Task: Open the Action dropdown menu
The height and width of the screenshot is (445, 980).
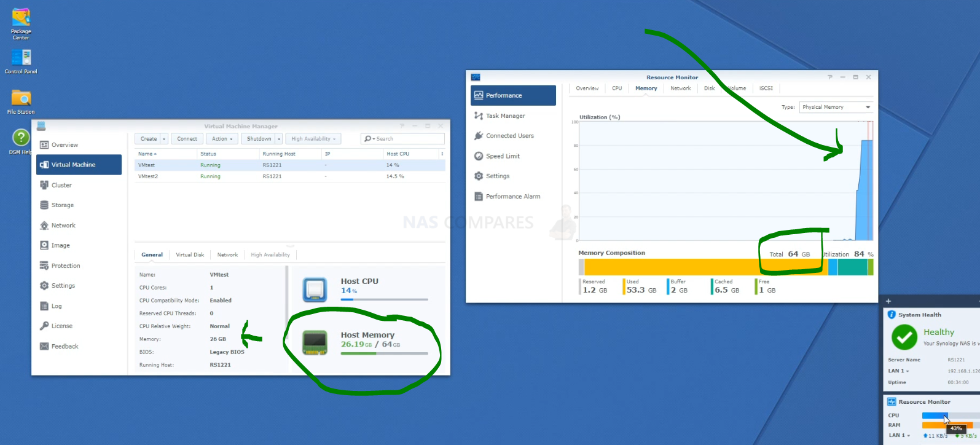Action: (222, 139)
